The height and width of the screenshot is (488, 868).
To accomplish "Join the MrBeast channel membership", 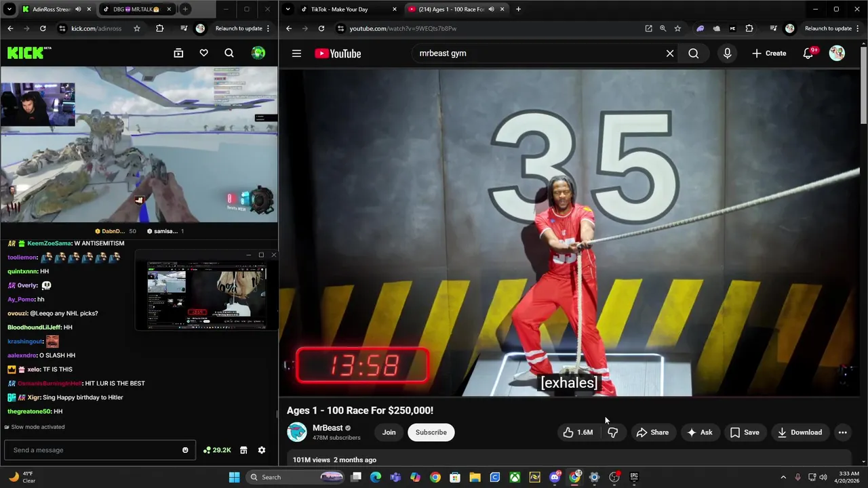I will tap(389, 432).
